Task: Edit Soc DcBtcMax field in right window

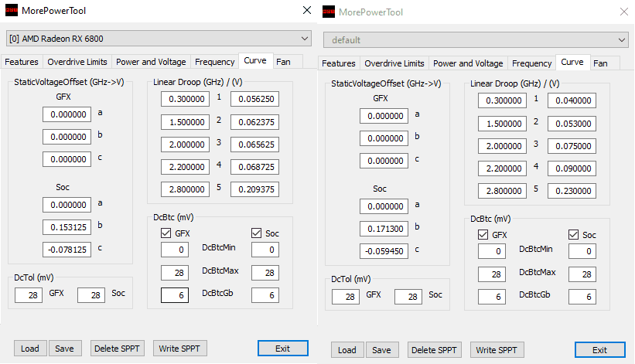Action: point(582,274)
